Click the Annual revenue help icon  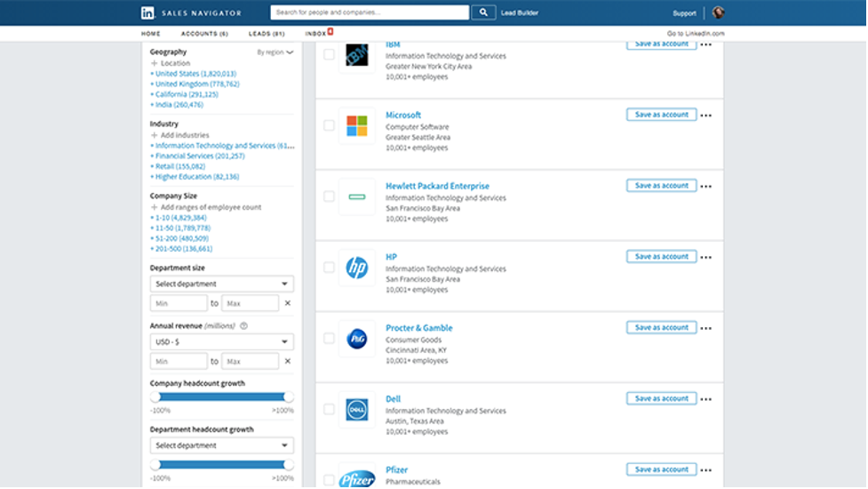pyautogui.click(x=244, y=326)
